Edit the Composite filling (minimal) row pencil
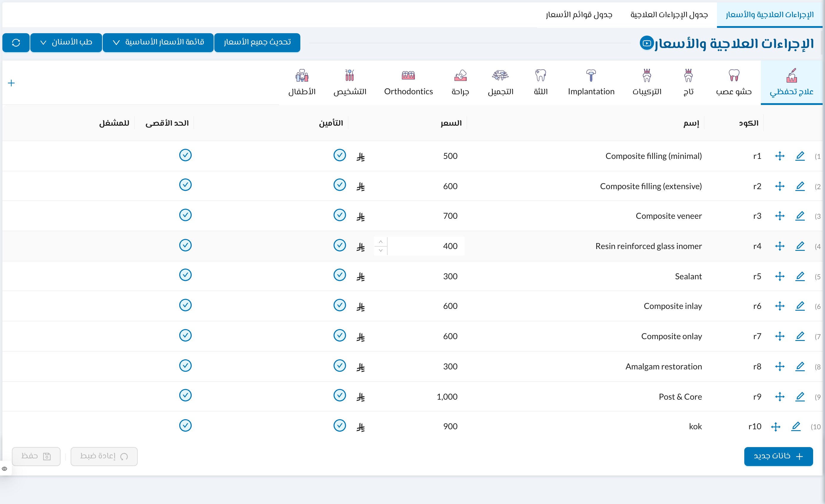The width and height of the screenshot is (825, 504). point(800,156)
